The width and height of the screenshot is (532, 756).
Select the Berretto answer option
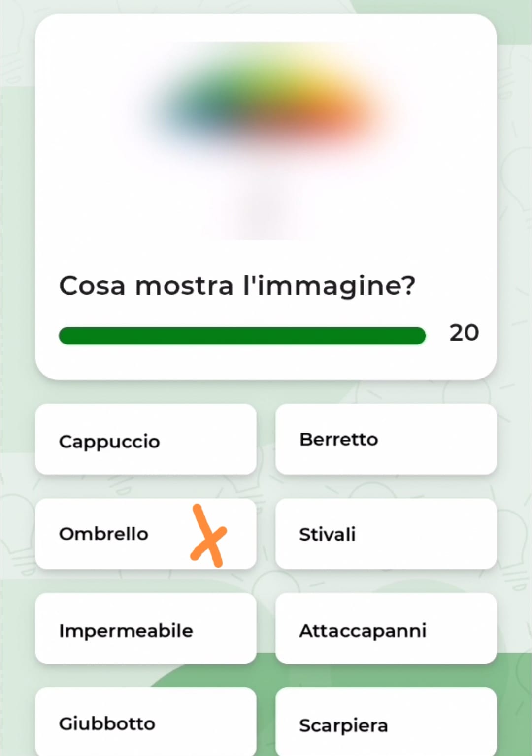click(386, 439)
